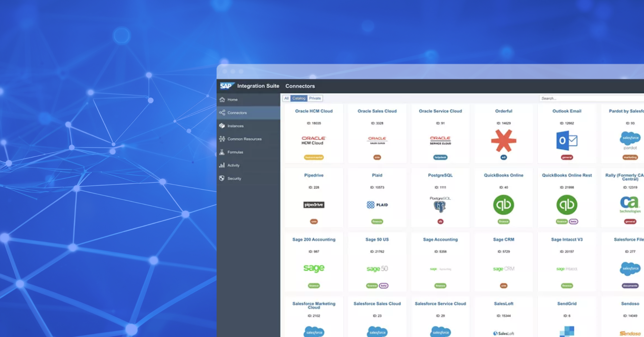Click the Outlook Email logo
Image resolution: width=644 pixels, height=337 pixels.
567,141
